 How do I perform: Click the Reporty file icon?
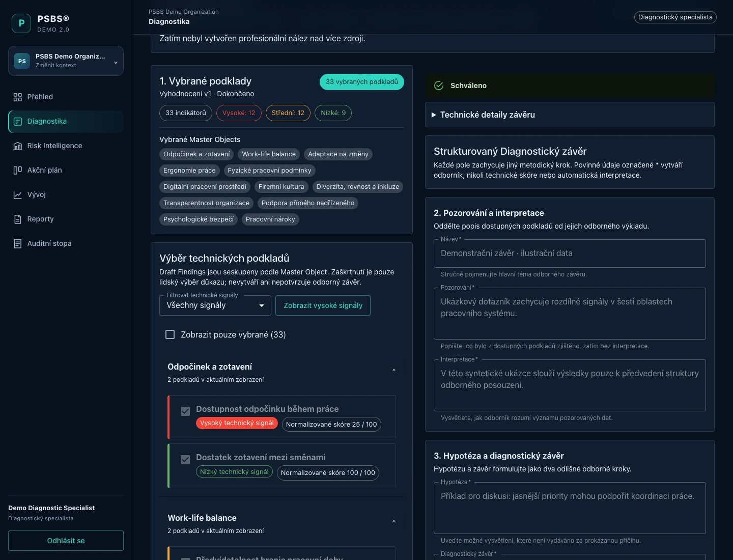(18, 219)
